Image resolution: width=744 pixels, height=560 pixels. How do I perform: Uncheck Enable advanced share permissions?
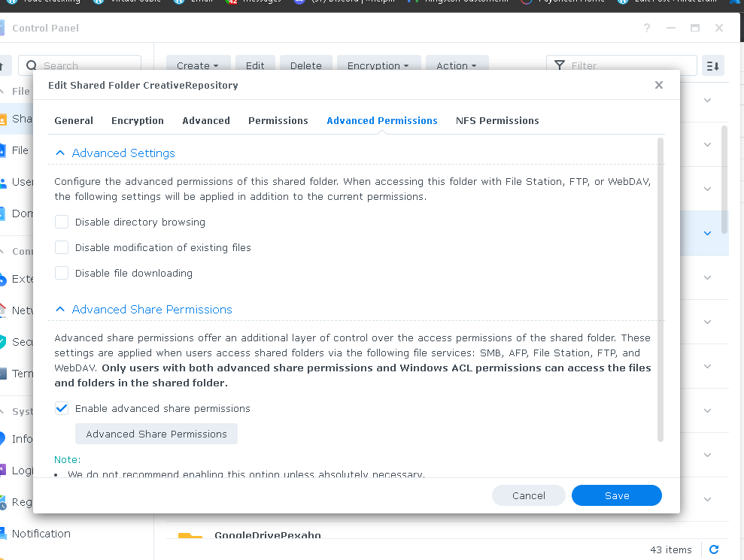coord(62,408)
